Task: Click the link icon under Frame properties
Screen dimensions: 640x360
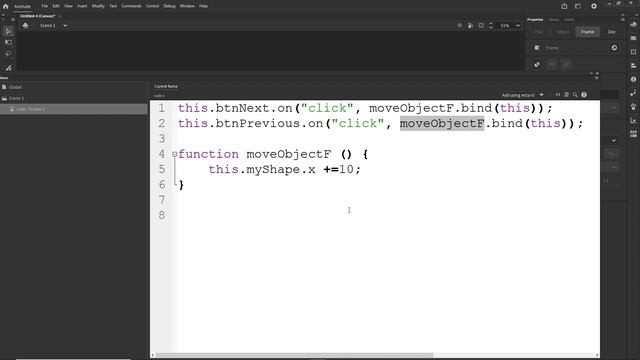Action: [x=537, y=64]
